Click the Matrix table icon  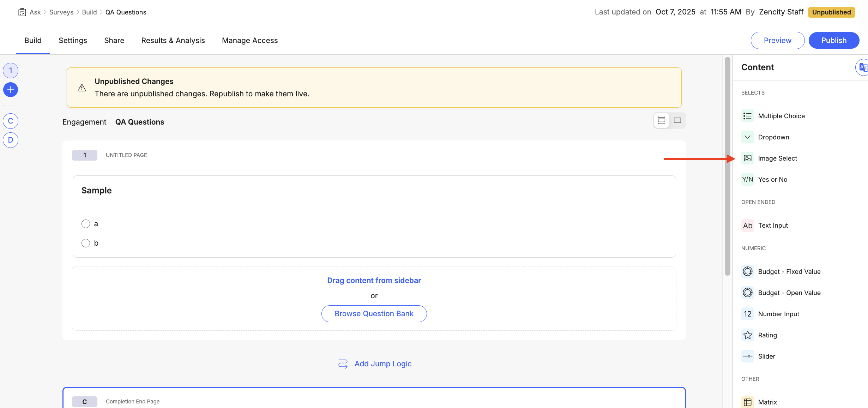point(747,402)
